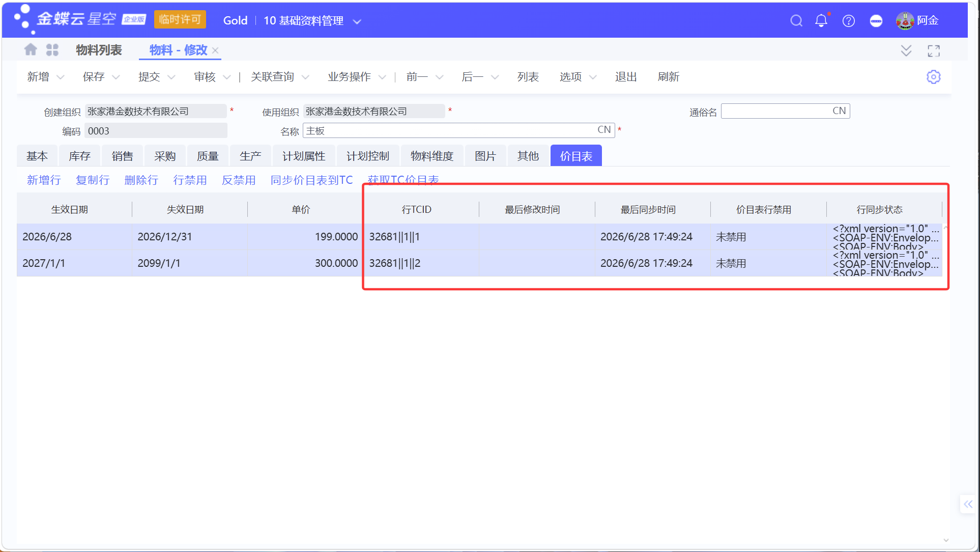Click the 审核 toolbar button
Viewport: 980px width, 552px height.
point(205,77)
